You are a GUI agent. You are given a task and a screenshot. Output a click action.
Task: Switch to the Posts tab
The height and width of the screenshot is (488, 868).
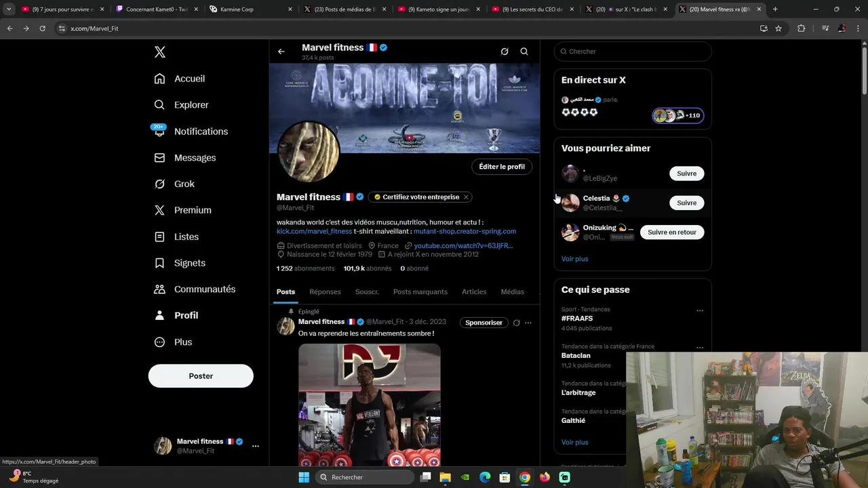pyautogui.click(x=285, y=292)
